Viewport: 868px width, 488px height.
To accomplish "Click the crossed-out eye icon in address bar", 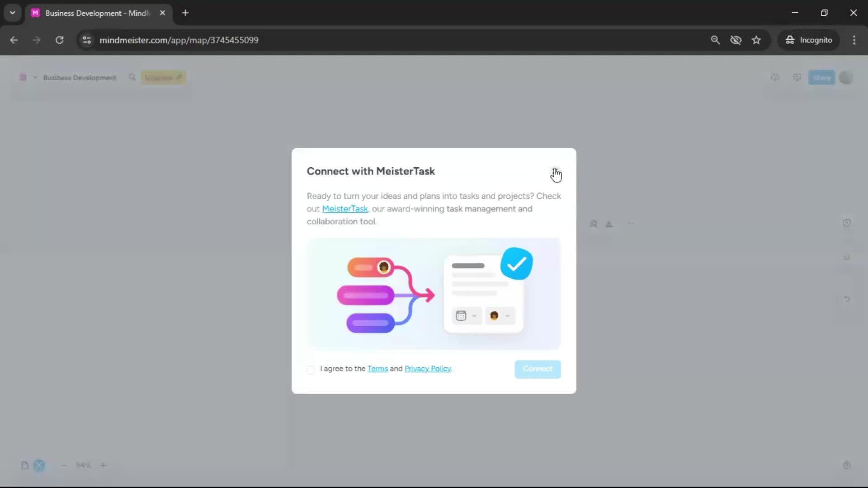I will point(736,40).
